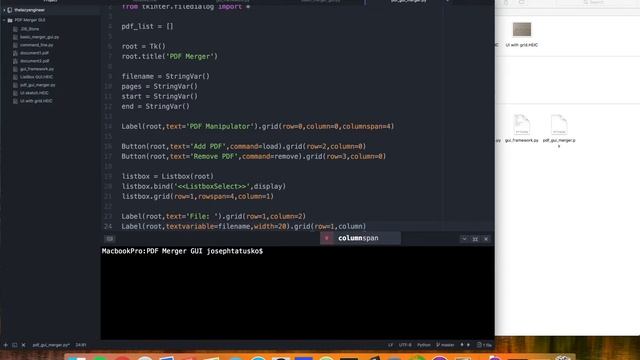The width and height of the screenshot is (640, 360).
Task: Open command_line.py from the tree
Action: [x=37, y=45]
